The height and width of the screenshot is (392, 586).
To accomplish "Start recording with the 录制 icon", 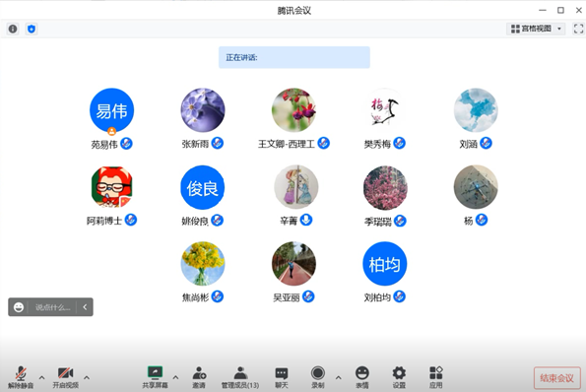I will click(318, 377).
